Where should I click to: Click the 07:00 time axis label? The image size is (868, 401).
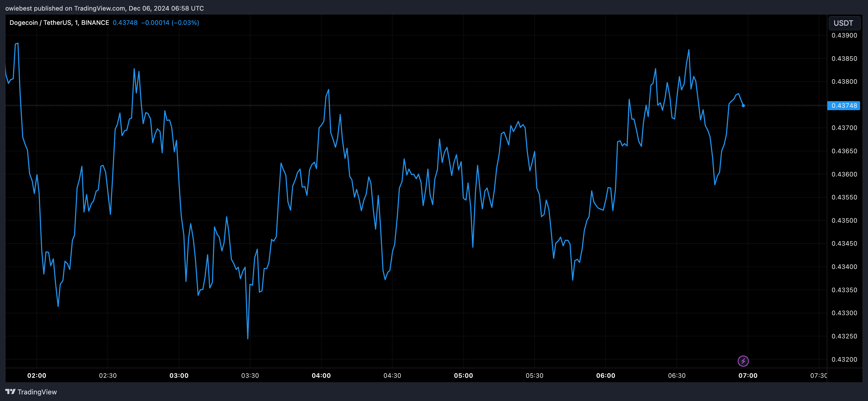[x=748, y=375]
